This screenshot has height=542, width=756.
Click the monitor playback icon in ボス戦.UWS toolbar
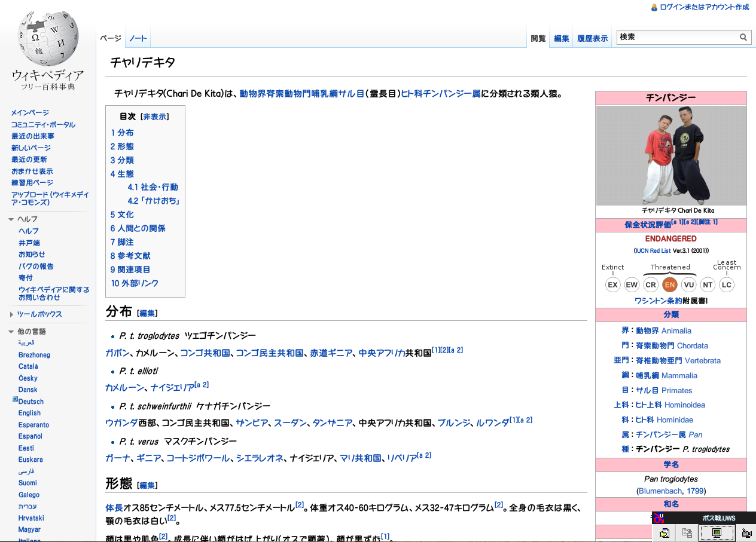(717, 533)
